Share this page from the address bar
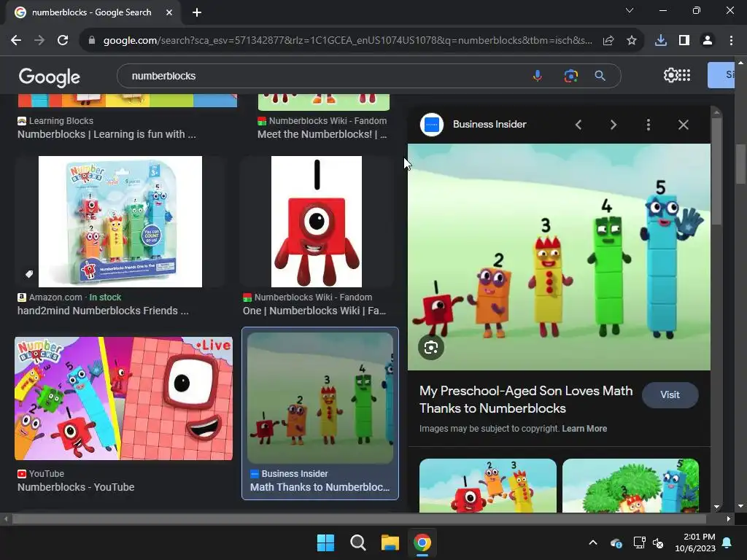This screenshot has height=560, width=747. [x=608, y=41]
